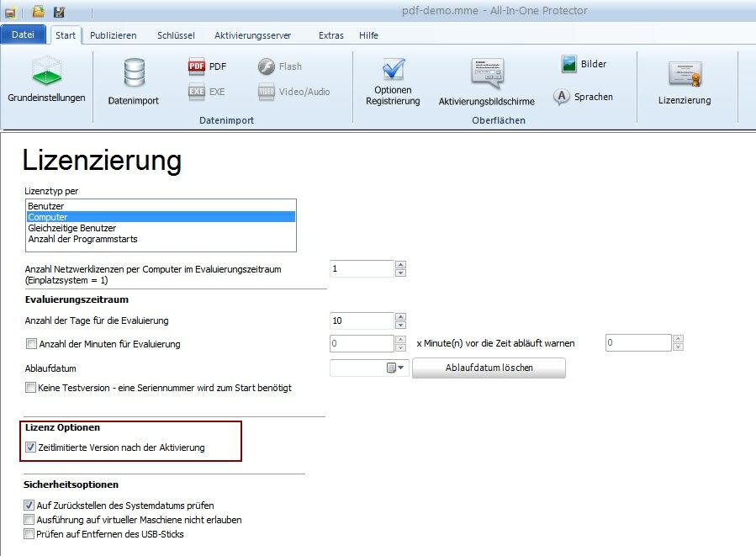Enable Keine Testversion checkbox
The height and width of the screenshot is (556, 756).
pos(30,387)
